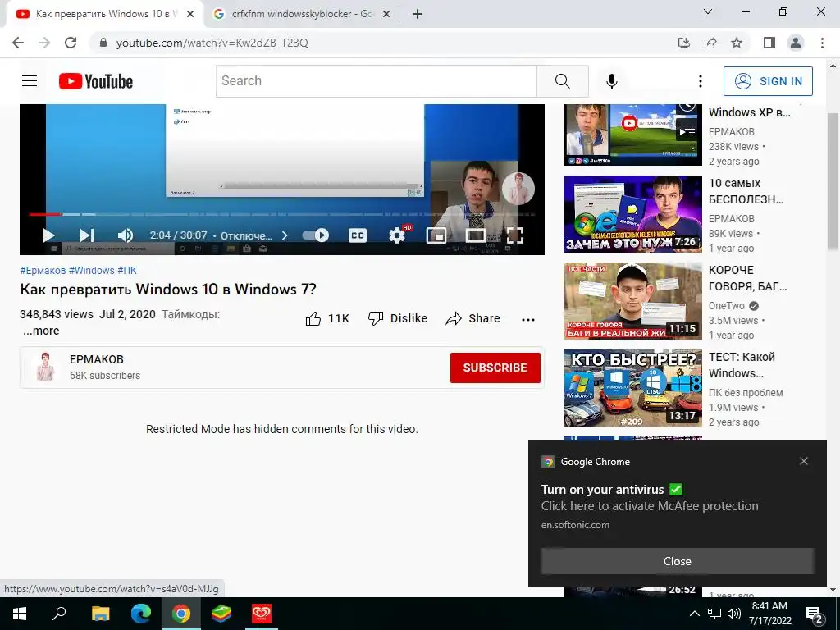Open the КОРОЧЕ ГОВОРЯ, БАГ video thumbnail
Viewport: 840px width, 630px height.
point(632,300)
